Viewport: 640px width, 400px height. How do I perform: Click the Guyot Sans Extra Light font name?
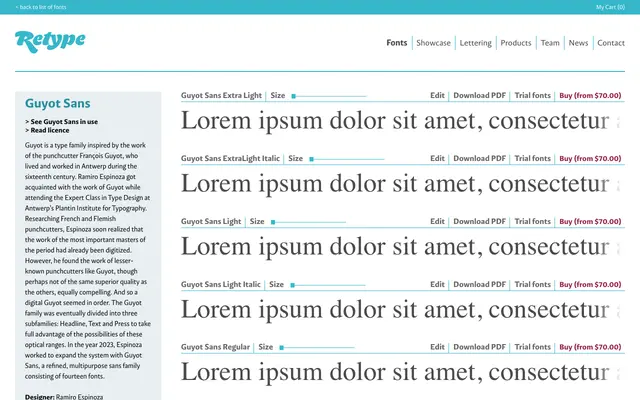[x=221, y=96]
